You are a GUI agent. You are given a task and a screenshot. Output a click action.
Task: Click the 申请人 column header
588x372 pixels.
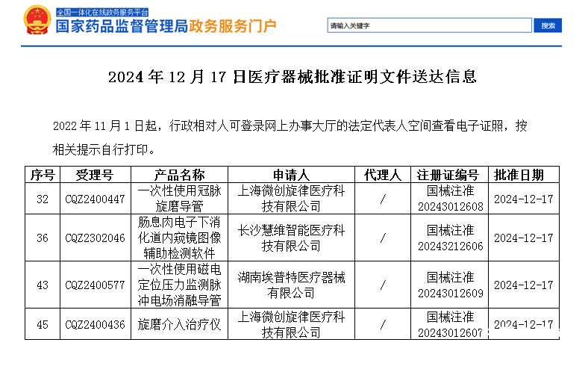[x=290, y=175]
